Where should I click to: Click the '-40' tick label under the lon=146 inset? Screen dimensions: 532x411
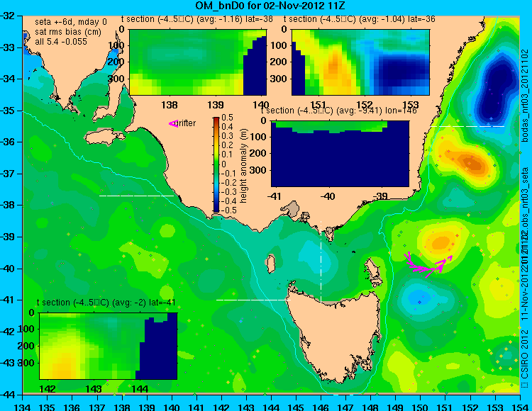328,196
